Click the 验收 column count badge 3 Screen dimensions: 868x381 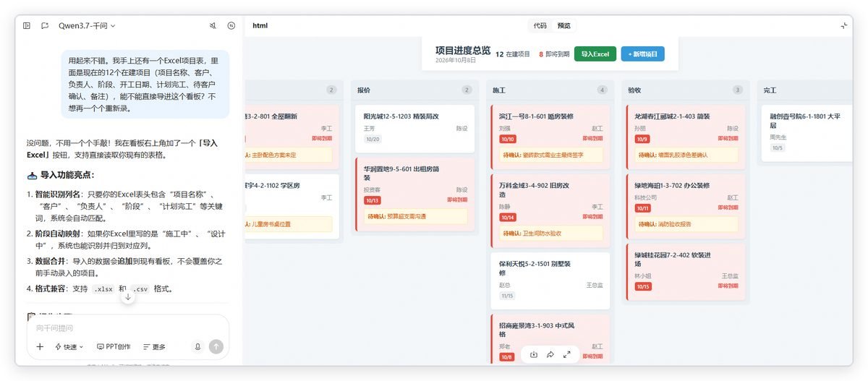(x=737, y=90)
